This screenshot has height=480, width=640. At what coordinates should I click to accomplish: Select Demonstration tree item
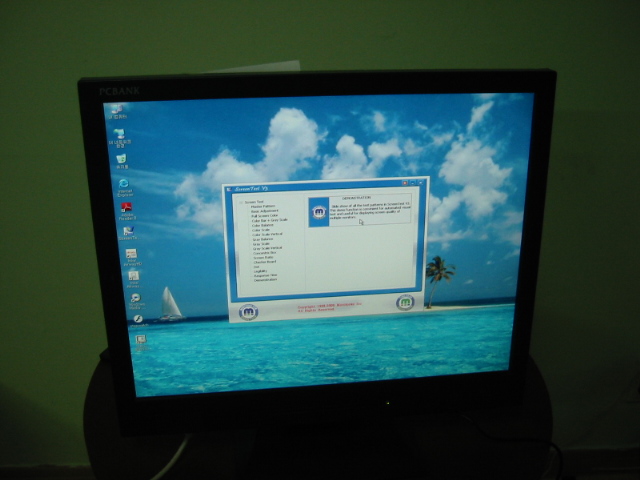(x=265, y=280)
